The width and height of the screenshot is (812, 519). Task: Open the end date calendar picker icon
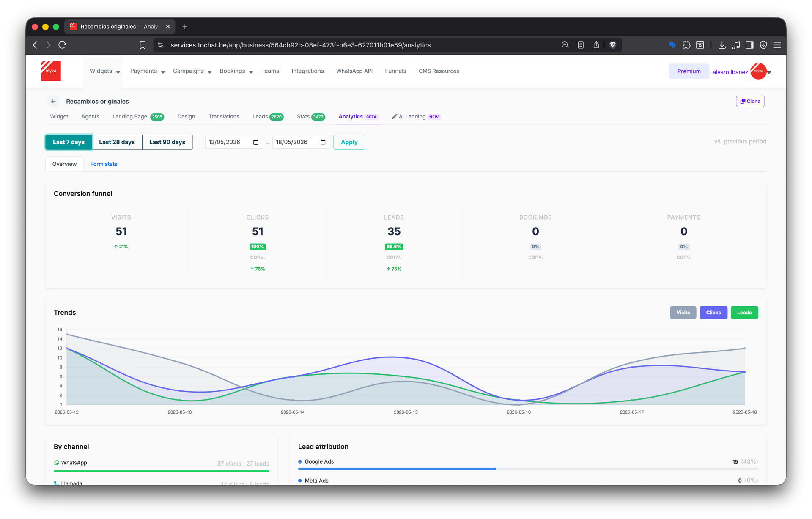point(323,142)
